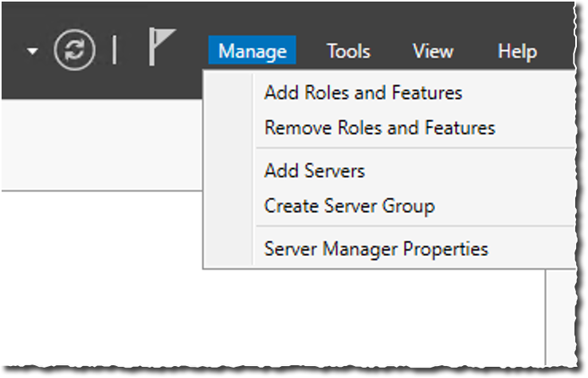Open the Tools menu
The width and height of the screenshot is (588, 378).
(x=348, y=51)
